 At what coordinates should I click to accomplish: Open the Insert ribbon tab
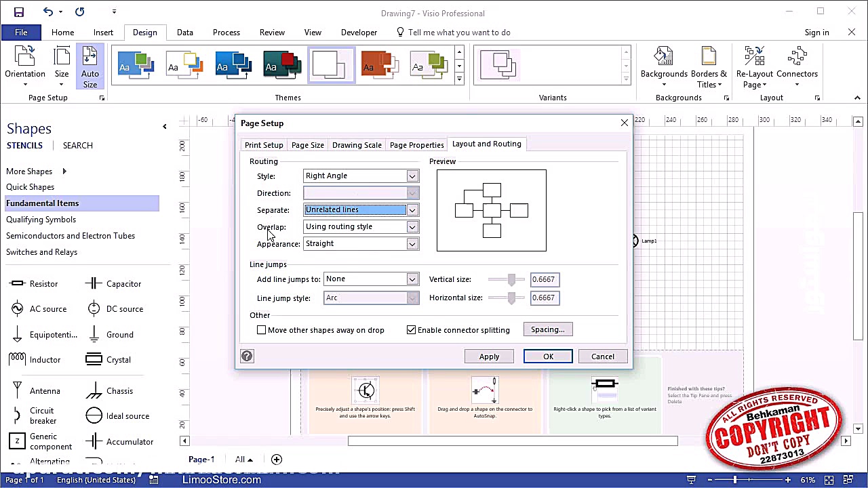click(103, 32)
